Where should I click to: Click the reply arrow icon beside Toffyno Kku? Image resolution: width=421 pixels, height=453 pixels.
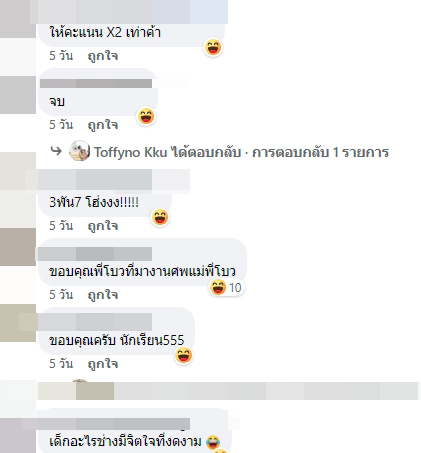(x=56, y=151)
